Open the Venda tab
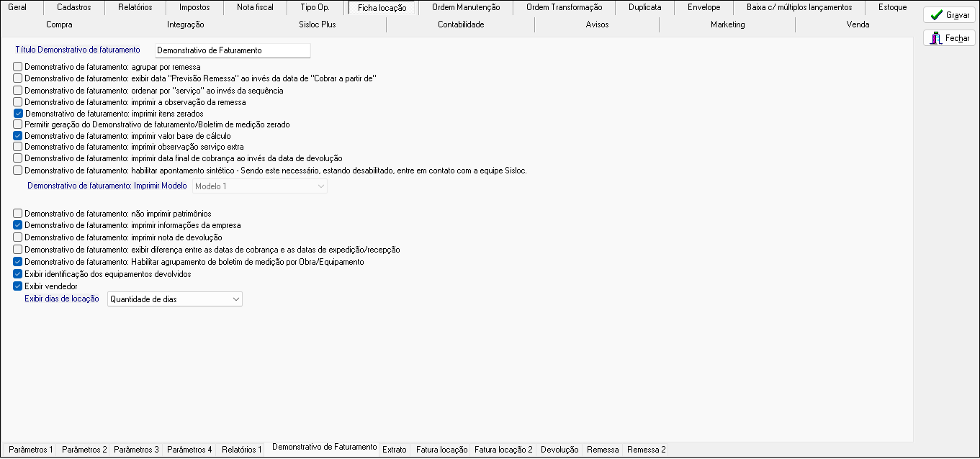 click(x=858, y=24)
